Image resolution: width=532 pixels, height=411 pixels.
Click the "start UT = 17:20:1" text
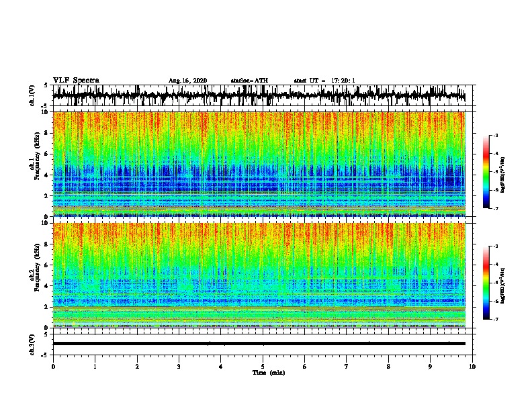click(x=324, y=81)
